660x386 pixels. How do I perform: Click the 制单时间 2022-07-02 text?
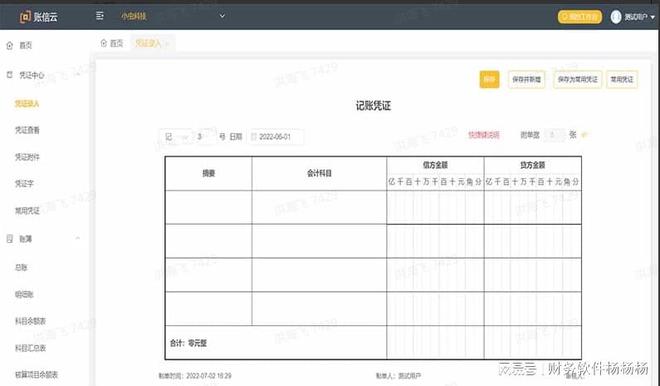[x=195, y=375]
